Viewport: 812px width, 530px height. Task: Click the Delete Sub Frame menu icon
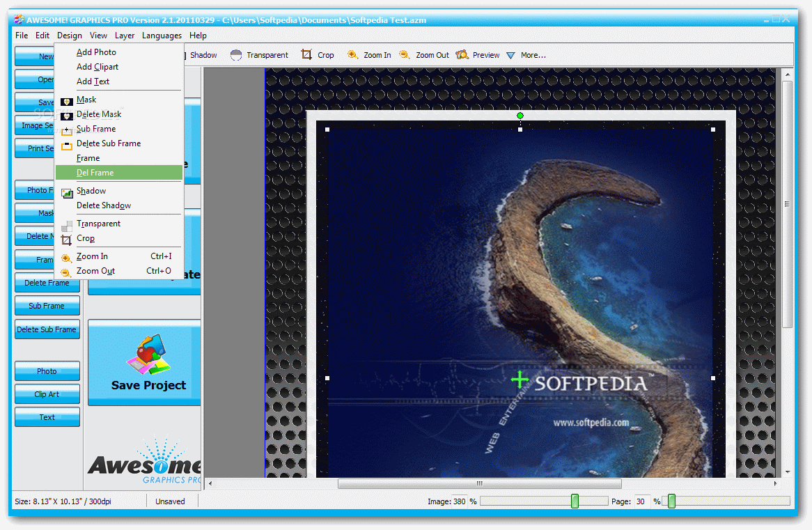click(66, 146)
